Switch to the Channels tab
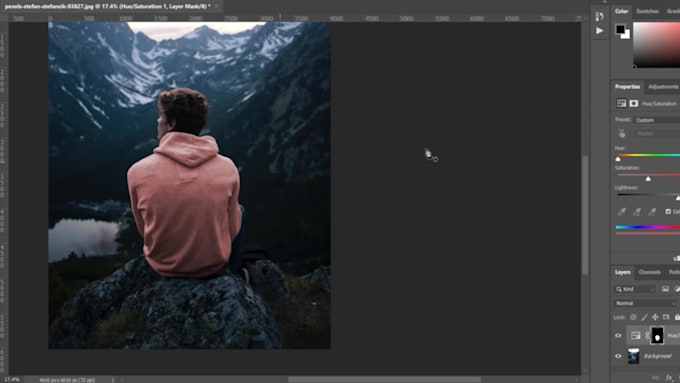Screen dimensions: 680x383 (649, 272)
